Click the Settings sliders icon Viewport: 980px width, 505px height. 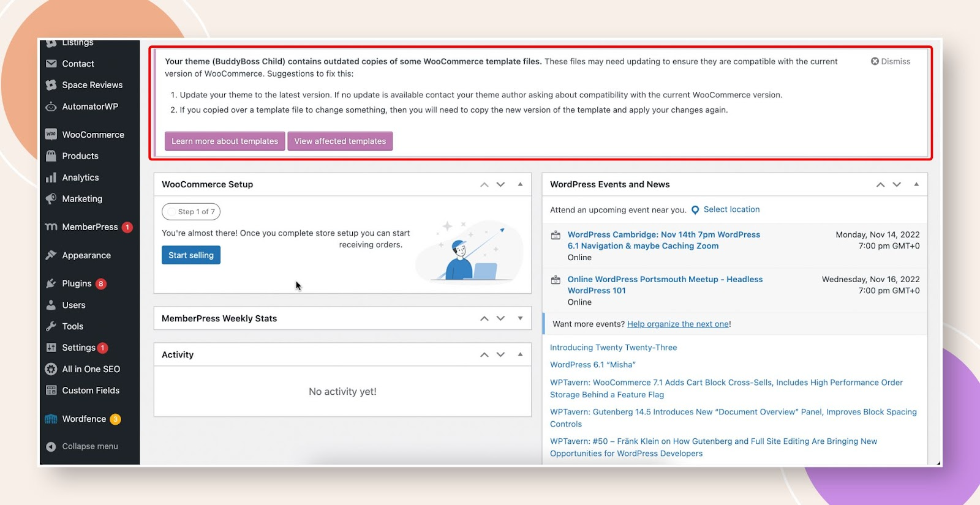coord(51,348)
